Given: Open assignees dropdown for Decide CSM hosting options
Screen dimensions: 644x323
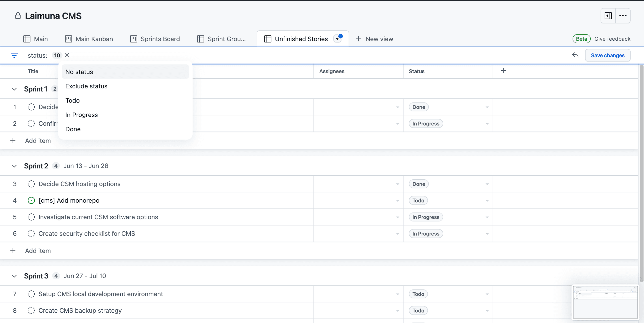Looking at the screenshot, I should (397, 184).
